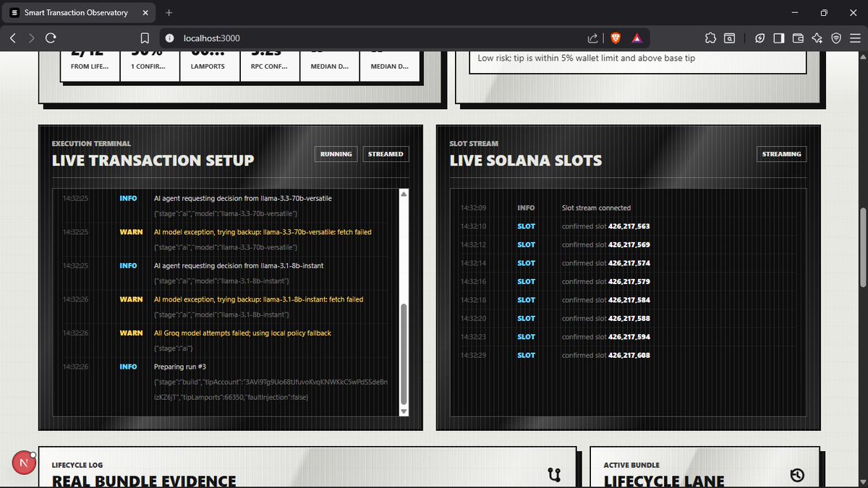Click warning 'trying backup: llama-3.3-70b-versatile: fetch failed'

tap(263, 232)
